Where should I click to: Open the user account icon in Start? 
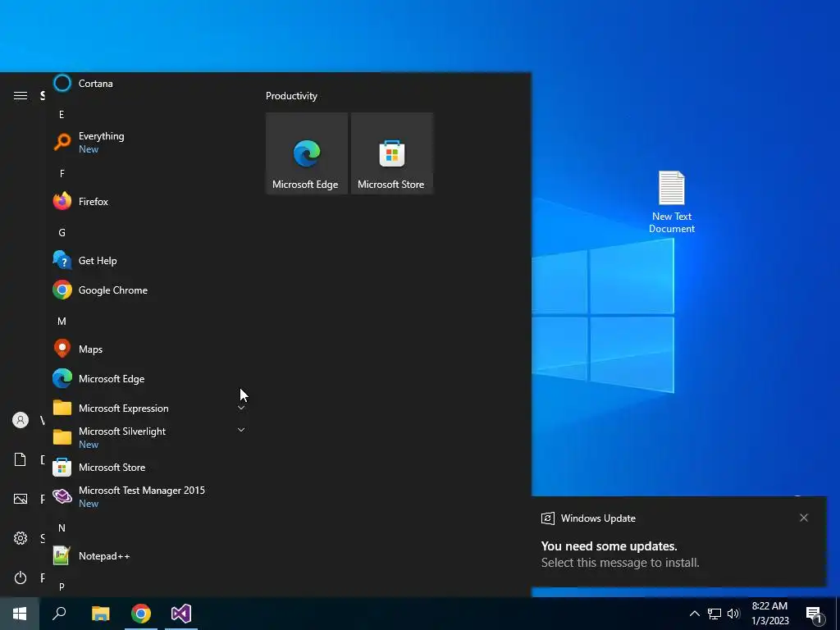click(21, 420)
